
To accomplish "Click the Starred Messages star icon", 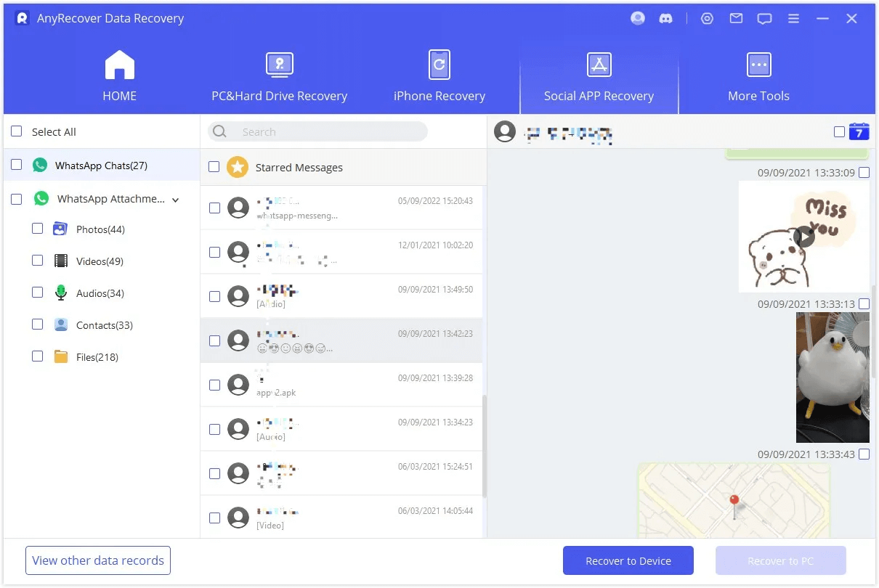I will click(x=237, y=167).
